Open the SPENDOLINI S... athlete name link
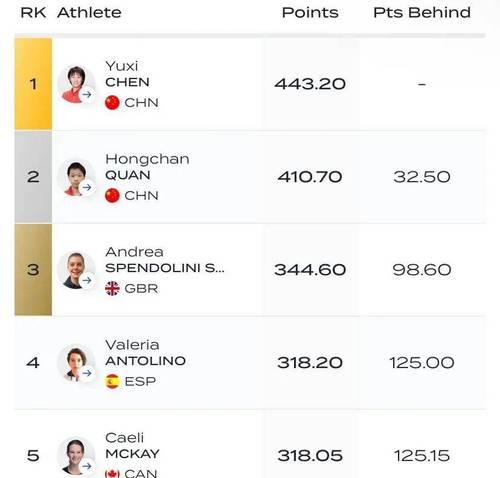The width and height of the screenshot is (500, 478). point(165,268)
